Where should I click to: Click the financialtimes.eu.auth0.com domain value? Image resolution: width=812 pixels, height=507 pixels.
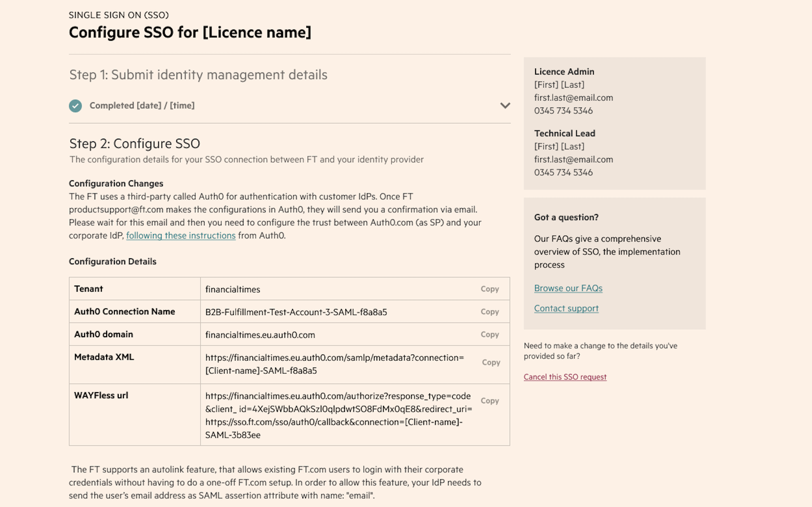tap(260, 335)
